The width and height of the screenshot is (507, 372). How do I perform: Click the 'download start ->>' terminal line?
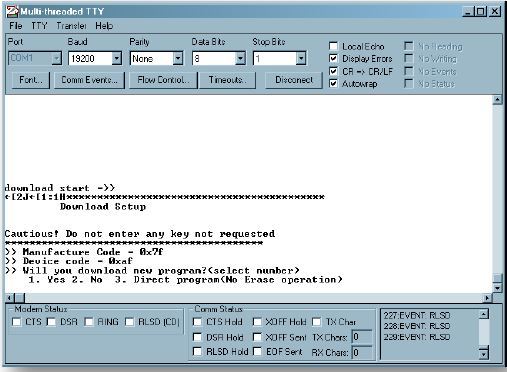60,188
